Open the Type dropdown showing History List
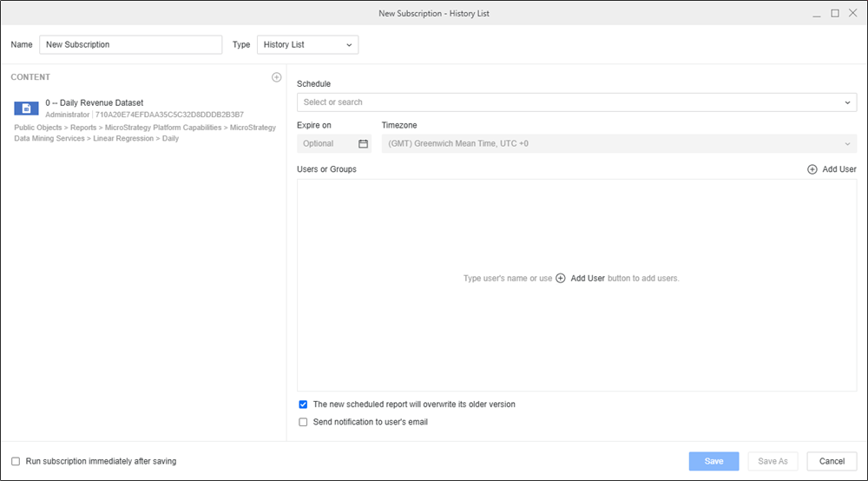The image size is (868, 481). coord(307,44)
